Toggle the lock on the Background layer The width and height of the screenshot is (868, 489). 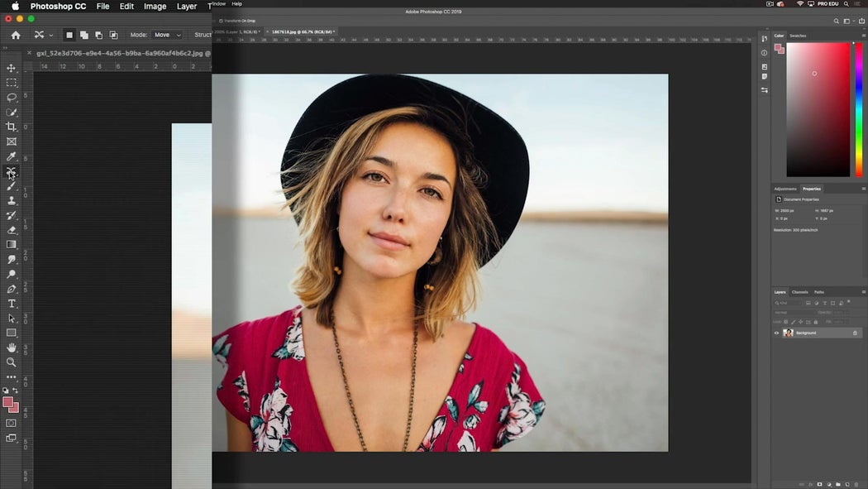855,333
